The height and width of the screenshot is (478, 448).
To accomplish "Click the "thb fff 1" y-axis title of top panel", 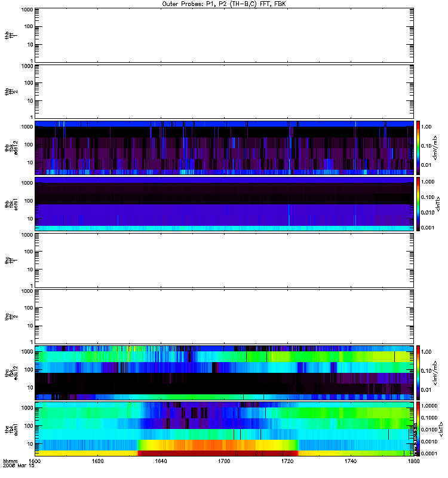I will click(11, 35).
